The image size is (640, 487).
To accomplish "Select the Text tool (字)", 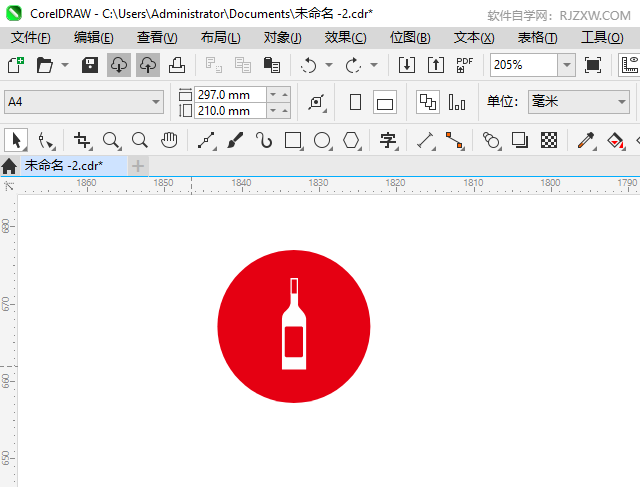I will [x=388, y=140].
